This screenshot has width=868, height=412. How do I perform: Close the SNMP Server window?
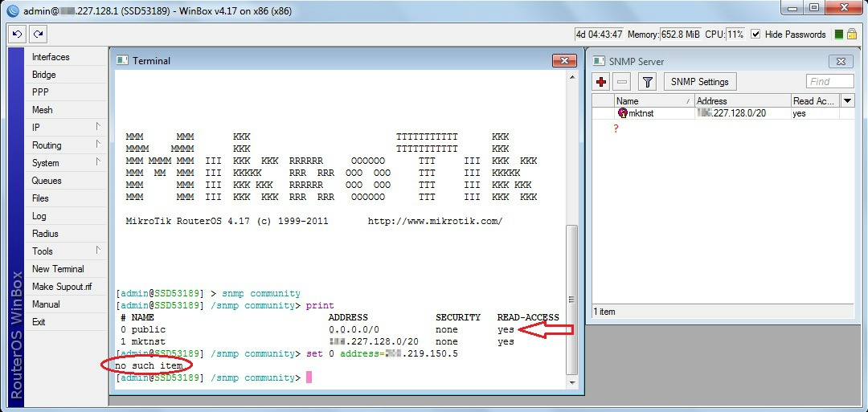click(841, 61)
